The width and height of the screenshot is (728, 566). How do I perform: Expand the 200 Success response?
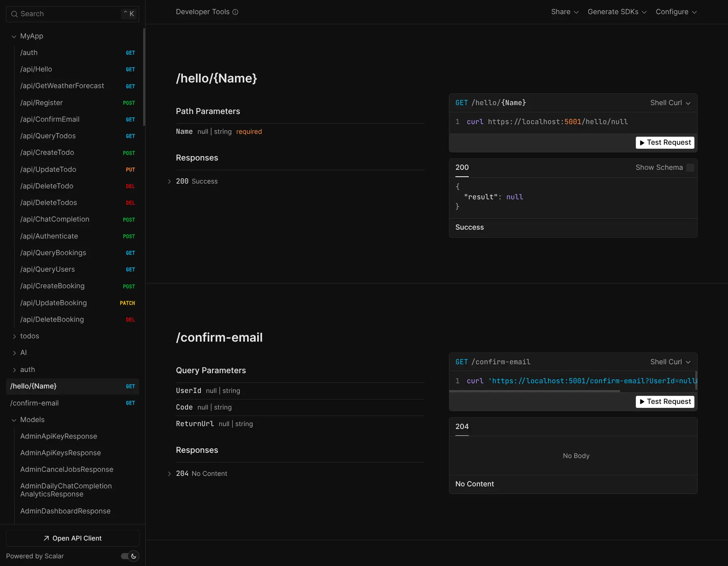point(169,182)
